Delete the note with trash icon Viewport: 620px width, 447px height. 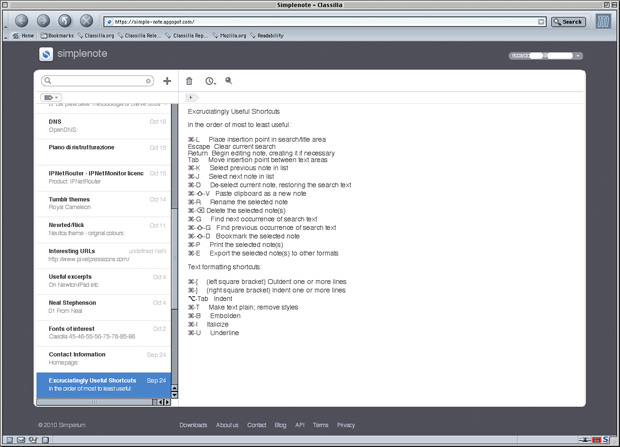(189, 81)
